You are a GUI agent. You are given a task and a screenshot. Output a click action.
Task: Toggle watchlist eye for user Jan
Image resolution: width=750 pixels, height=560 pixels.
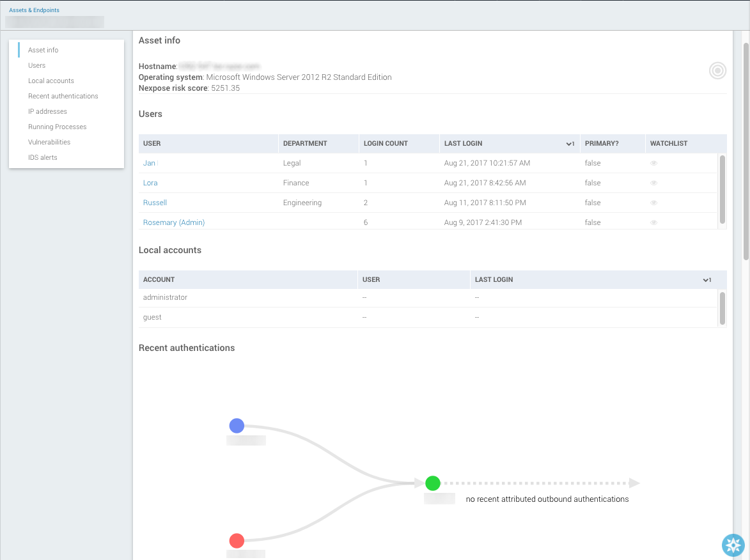(654, 163)
